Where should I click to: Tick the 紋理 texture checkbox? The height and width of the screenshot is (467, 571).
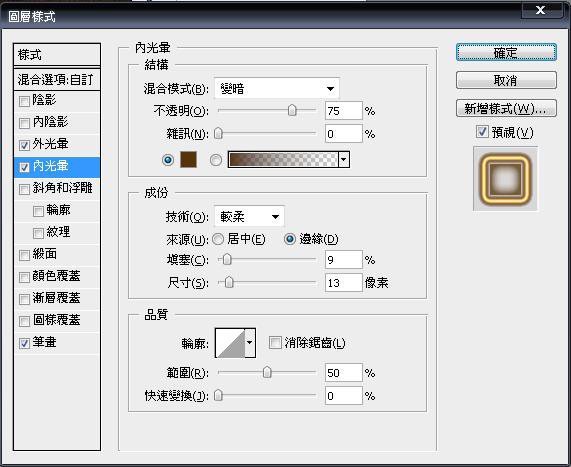click(38, 233)
